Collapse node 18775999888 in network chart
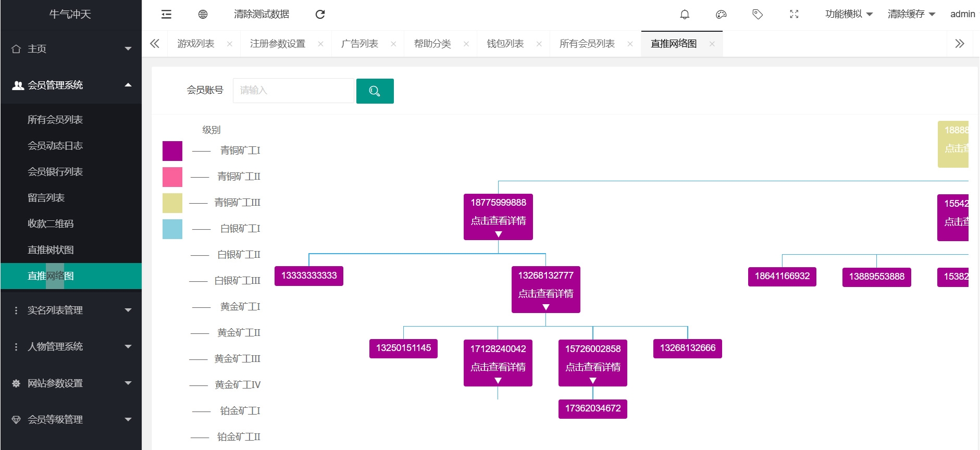 (x=498, y=234)
